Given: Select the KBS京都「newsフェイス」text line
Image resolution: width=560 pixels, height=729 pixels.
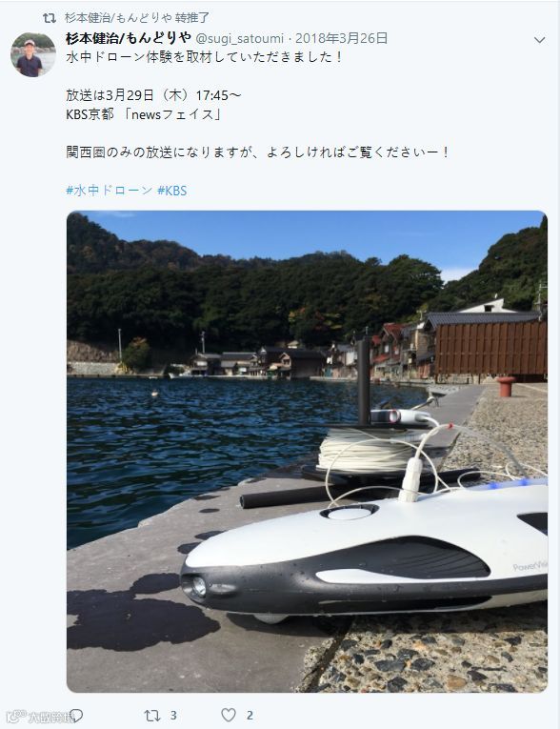Looking at the screenshot, I should [x=144, y=114].
